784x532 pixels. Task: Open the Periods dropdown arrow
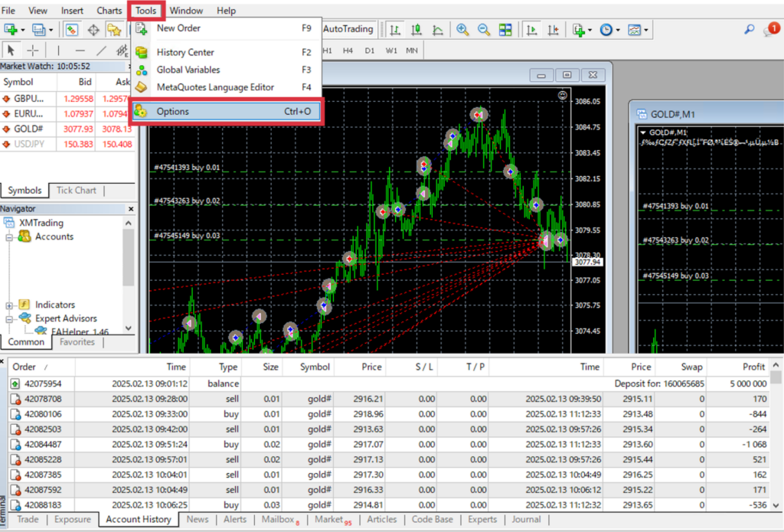coord(618,31)
